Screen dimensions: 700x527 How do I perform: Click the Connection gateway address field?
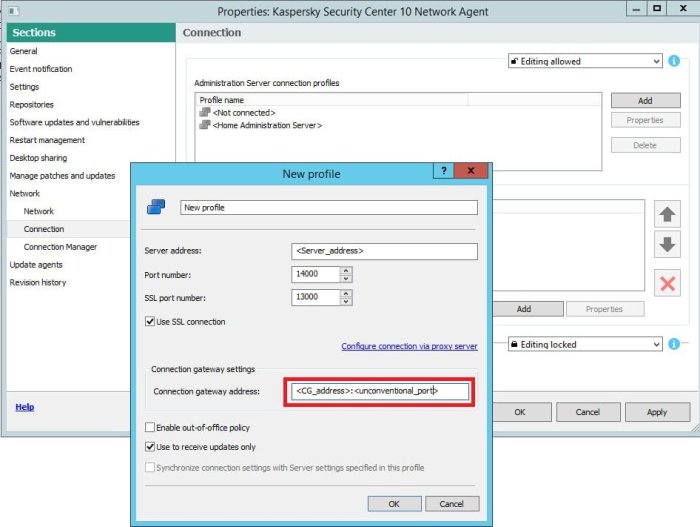coord(380,391)
